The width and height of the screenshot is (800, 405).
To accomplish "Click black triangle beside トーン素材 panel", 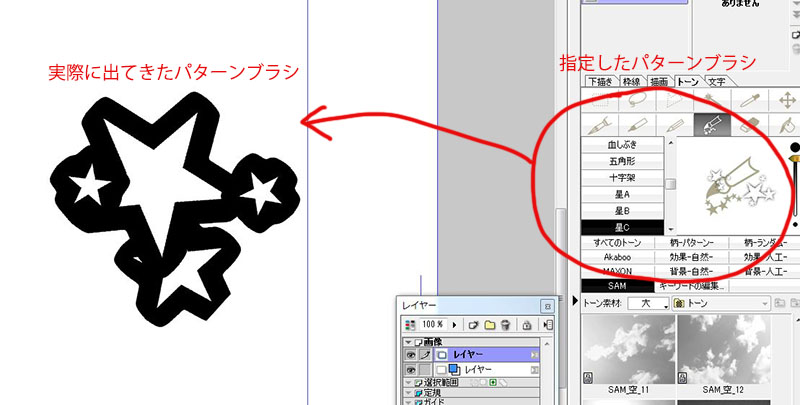I will click(575, 301).
